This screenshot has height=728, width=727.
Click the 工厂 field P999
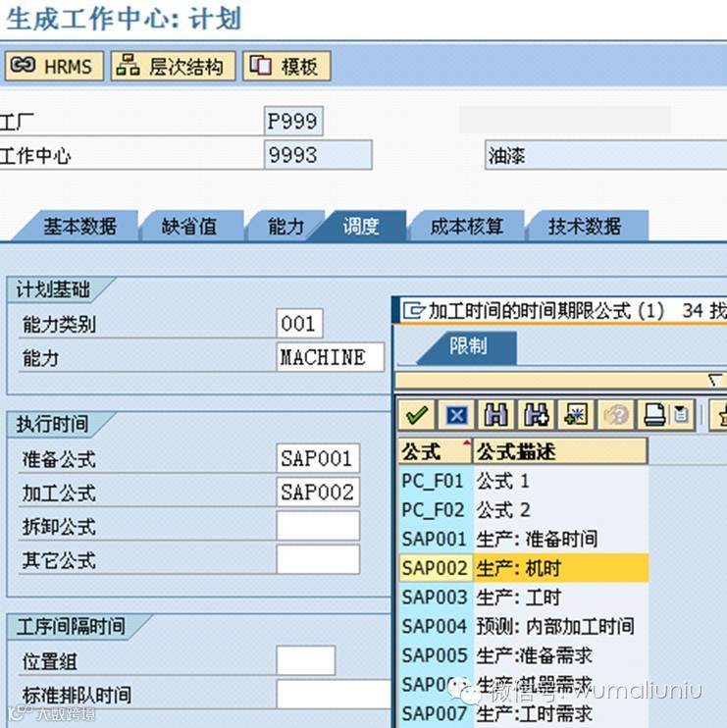293,122
